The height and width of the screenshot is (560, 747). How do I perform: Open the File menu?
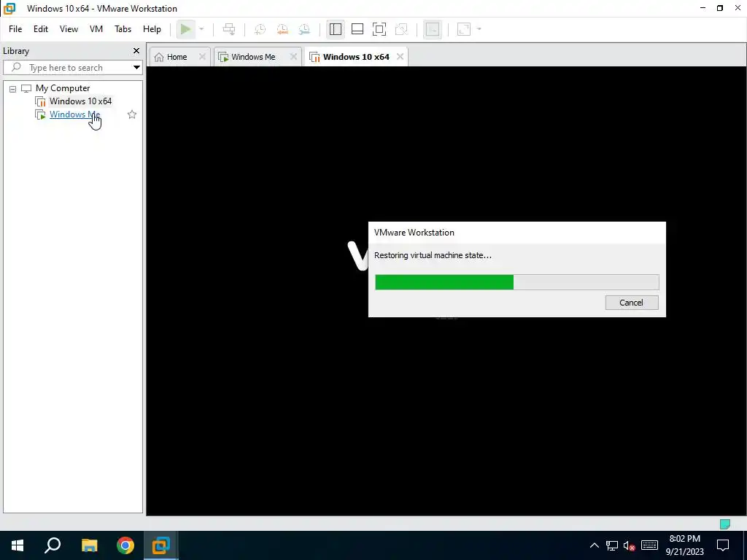click(x=15, y=29)
